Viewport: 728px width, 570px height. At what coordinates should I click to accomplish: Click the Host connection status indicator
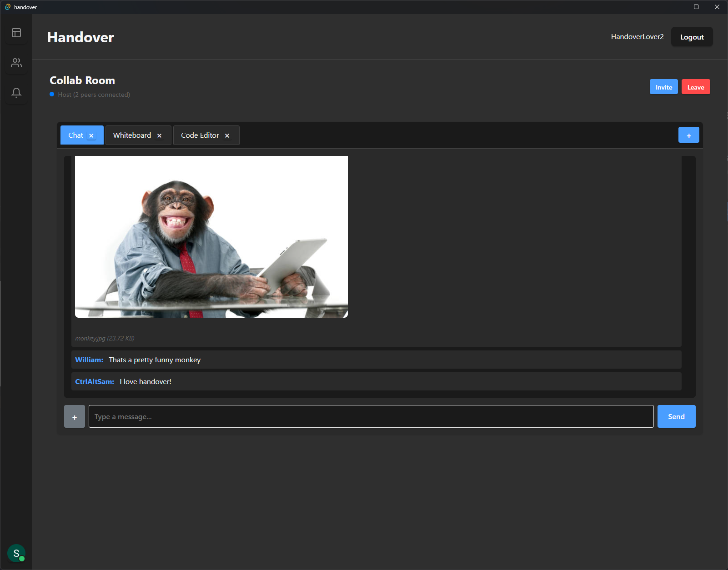tap(51, 94)
